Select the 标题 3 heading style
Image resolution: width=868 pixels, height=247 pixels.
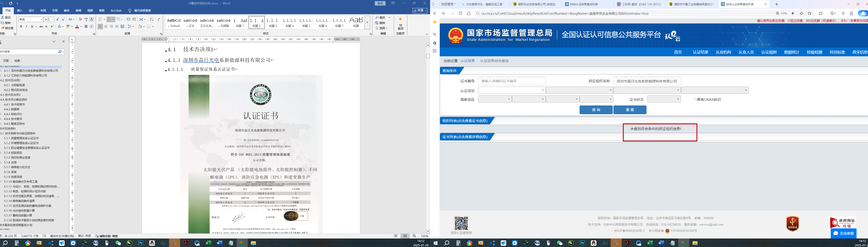pyautogui.click(x=273, y=22)
